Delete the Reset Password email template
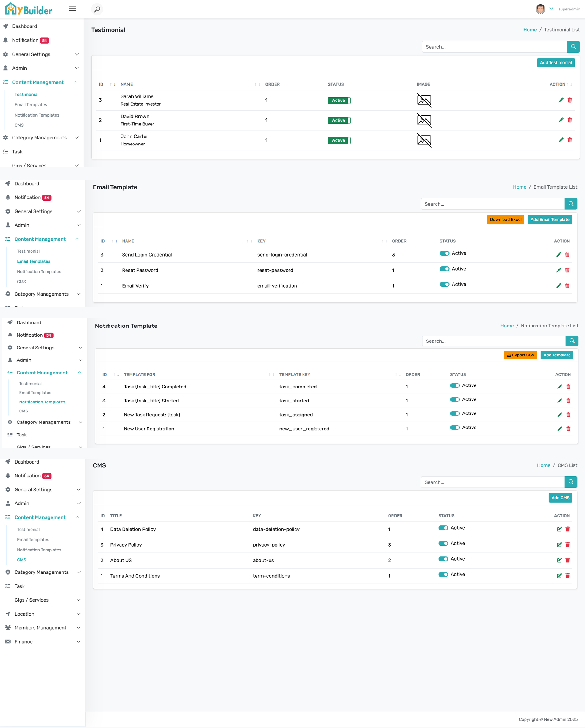The image size is (585, 728). tap(567, 270)
